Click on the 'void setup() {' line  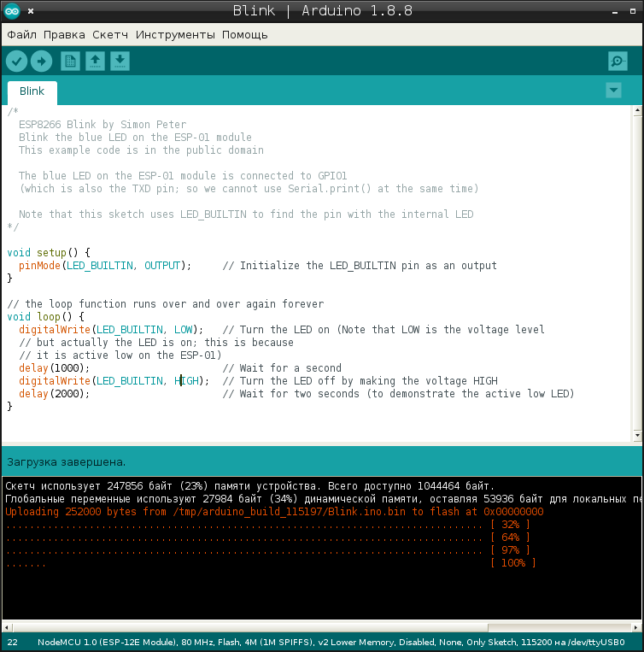49,253
